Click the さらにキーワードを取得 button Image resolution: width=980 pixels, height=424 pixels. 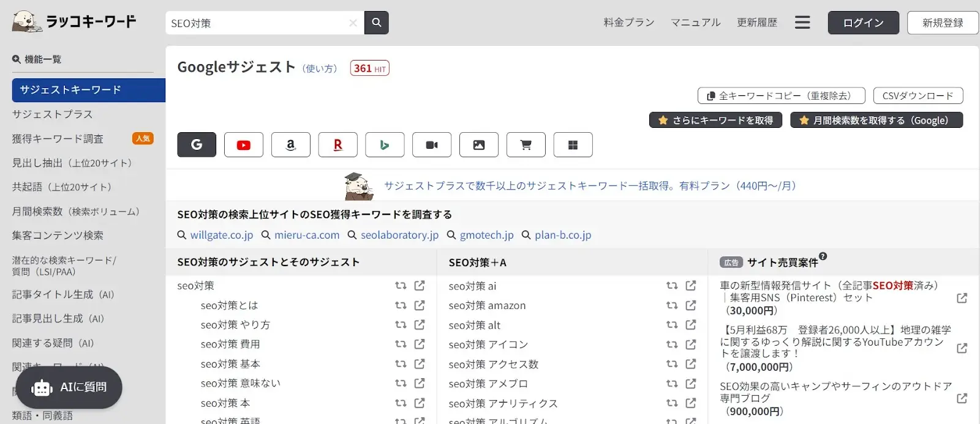coord(716,120)
